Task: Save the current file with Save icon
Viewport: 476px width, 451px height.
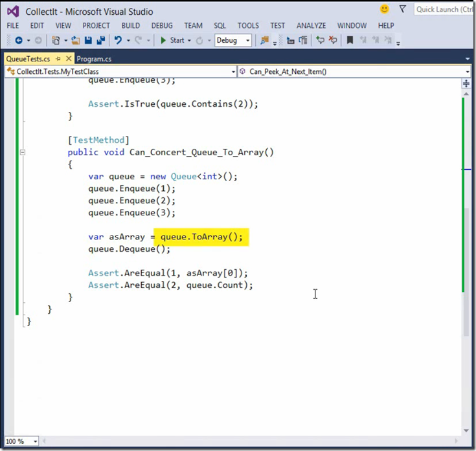Action: [x=88, y=40]
